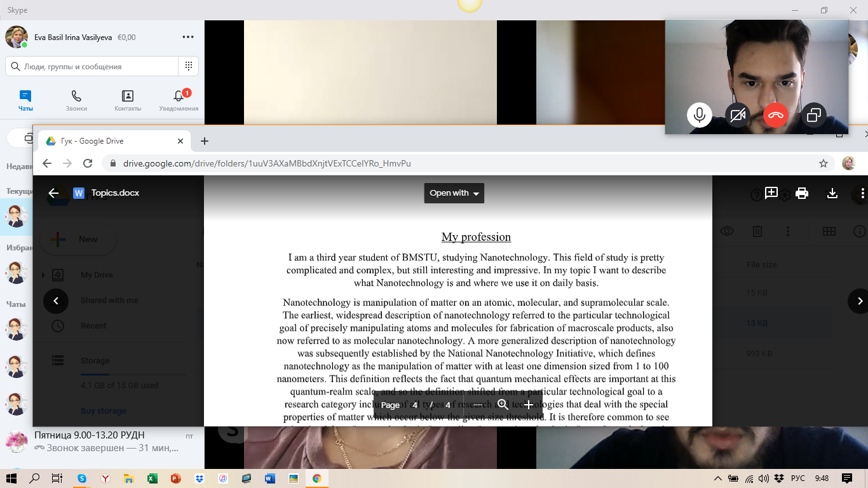Turn on the video camera in call
Image resolution: width=868 pixels, height=488 pixels.
tap(738, 115)
